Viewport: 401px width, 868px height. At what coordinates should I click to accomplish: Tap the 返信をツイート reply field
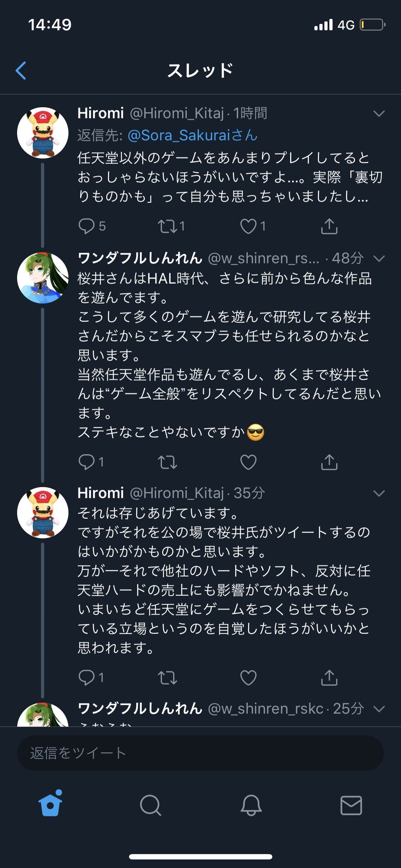pyautogui.click(x=200, y=753)
